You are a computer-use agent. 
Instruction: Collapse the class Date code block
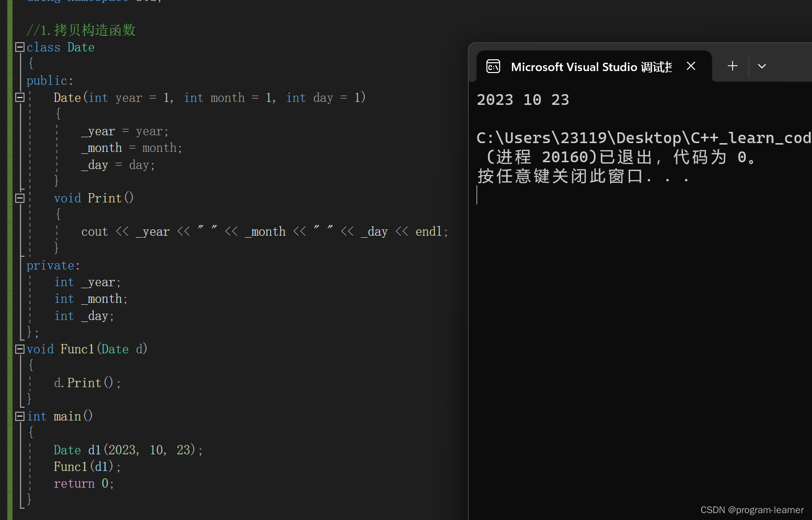[20, 47]
